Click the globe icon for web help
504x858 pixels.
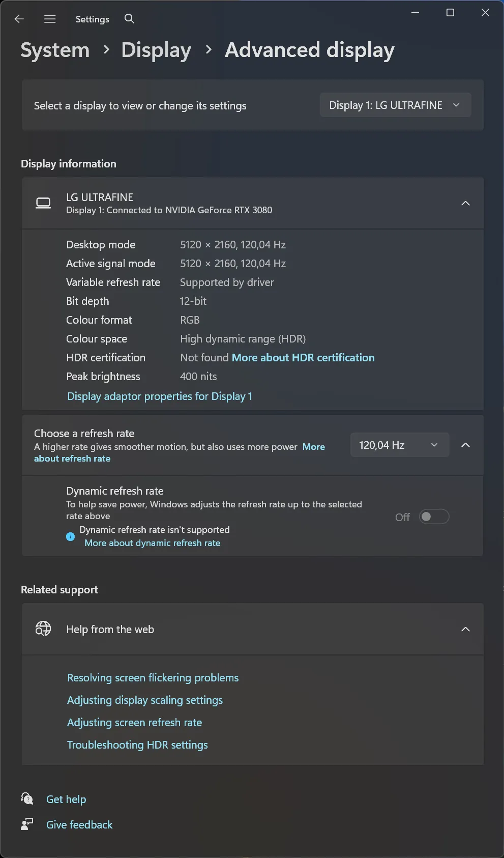(43, 629)
